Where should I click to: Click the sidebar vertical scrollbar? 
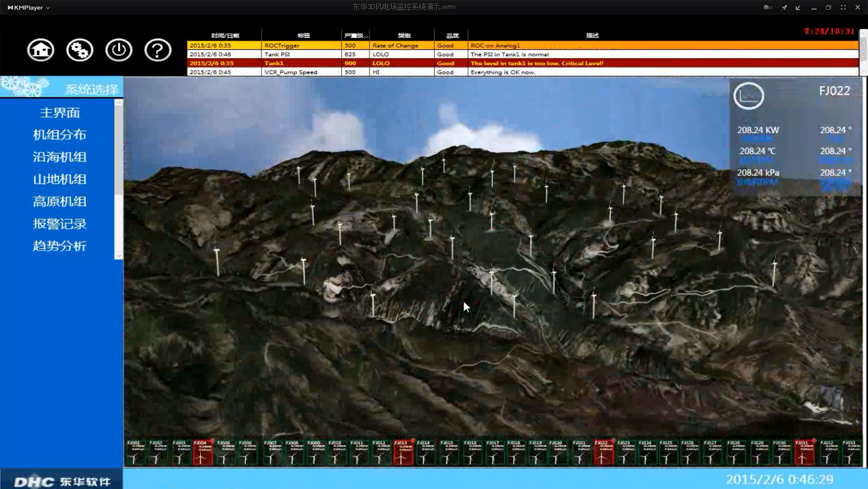pos(118,179)
